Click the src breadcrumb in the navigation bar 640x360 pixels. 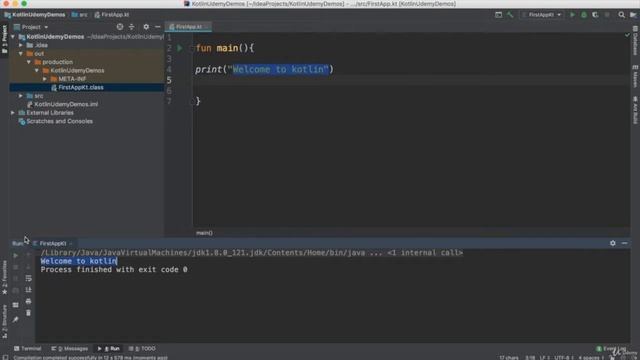pyautogui.click(x=80, y=15)
